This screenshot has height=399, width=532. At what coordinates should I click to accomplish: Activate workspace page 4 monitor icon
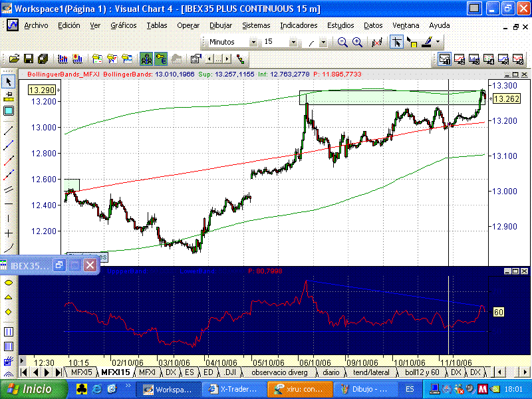[x=489, y=59]
